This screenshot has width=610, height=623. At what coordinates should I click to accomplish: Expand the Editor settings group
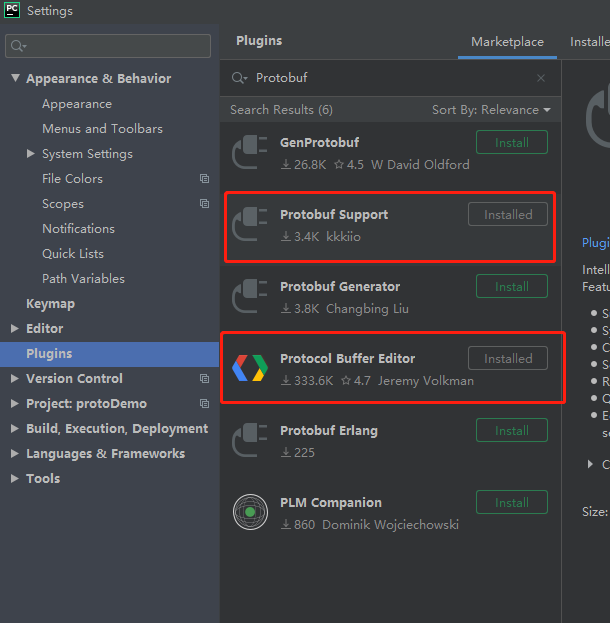click(15, 328)
